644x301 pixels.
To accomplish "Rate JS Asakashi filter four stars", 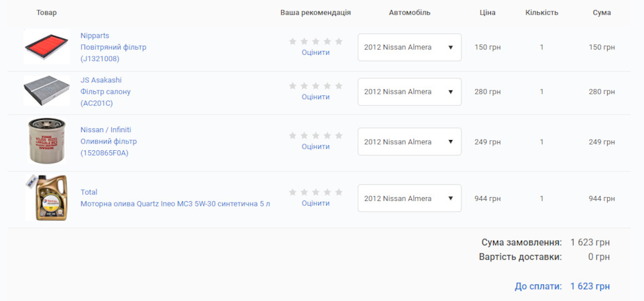I will (327, 86).
